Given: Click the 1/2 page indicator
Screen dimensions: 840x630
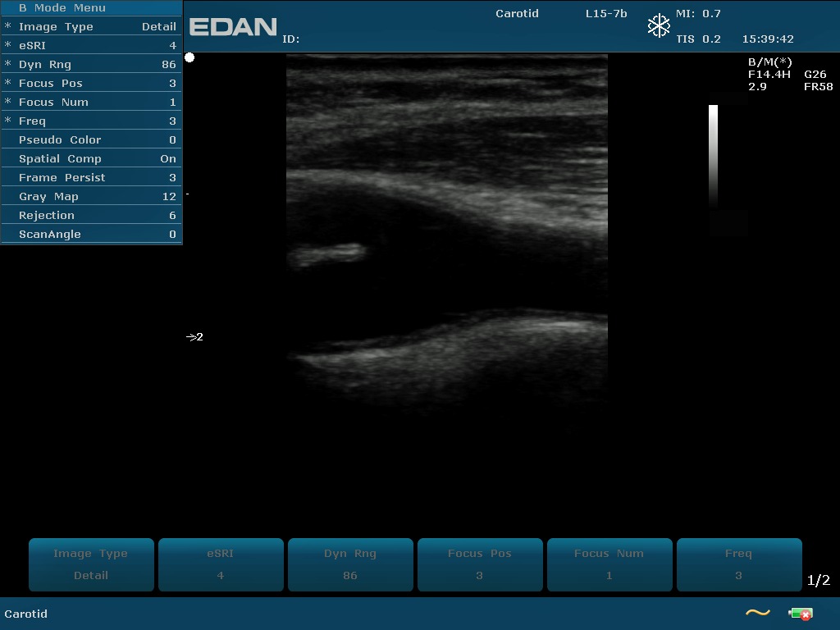Looking at the screenshot, I should [x=818, y=581].
